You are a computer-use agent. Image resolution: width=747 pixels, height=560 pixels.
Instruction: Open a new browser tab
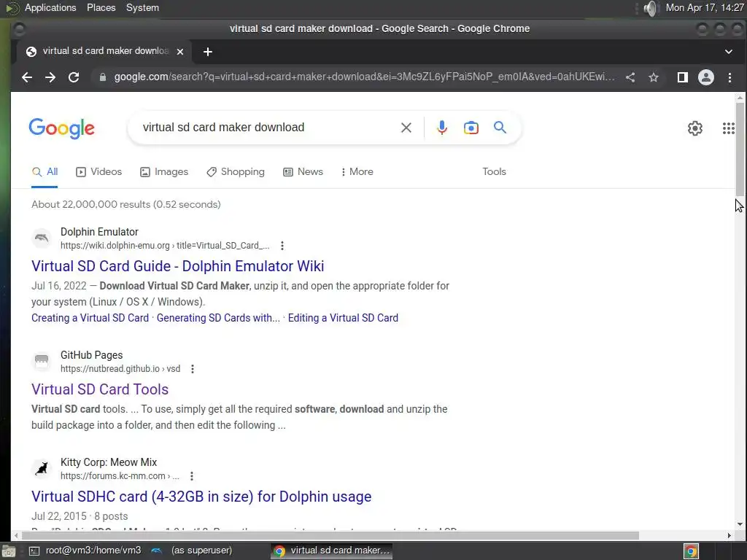(208, 52)
